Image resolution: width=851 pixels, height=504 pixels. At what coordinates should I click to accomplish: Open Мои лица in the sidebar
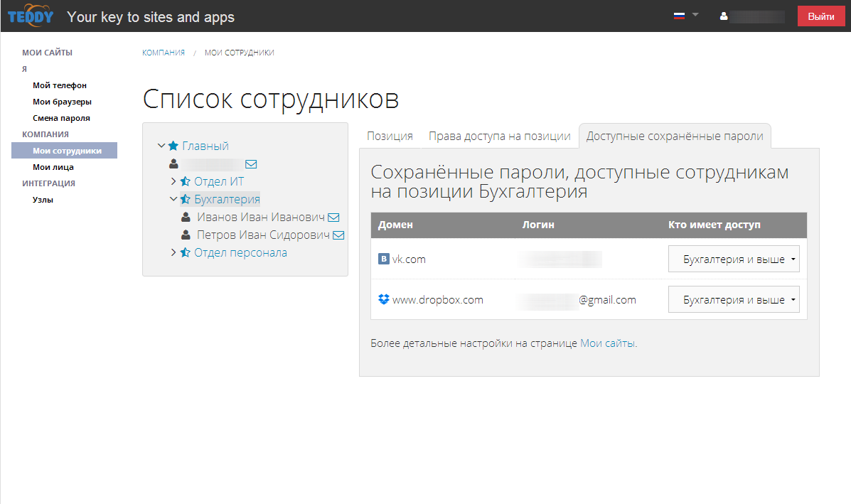click(53, 167)
